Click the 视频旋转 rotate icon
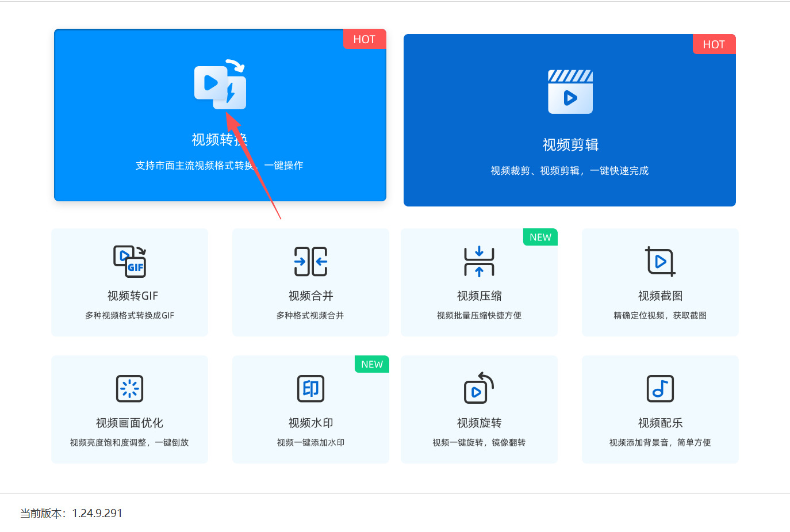This screenshot has width=790, height=532. coord(479,388)
